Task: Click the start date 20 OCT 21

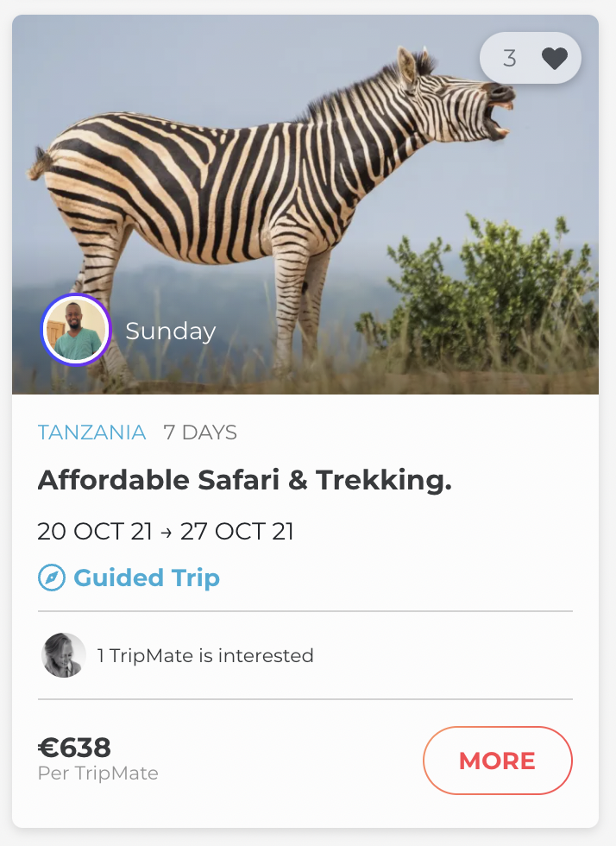Action: (x=95, y=531)
